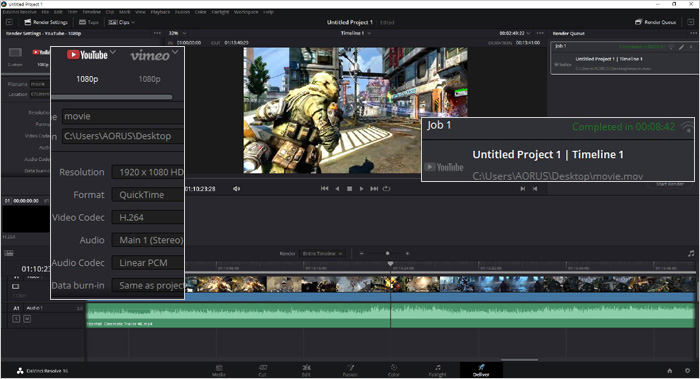The width and height of the screenshot is (700, 379).
Task: Stop playback in the viewer
Action: pyautogui.click(x=350, y=189)
